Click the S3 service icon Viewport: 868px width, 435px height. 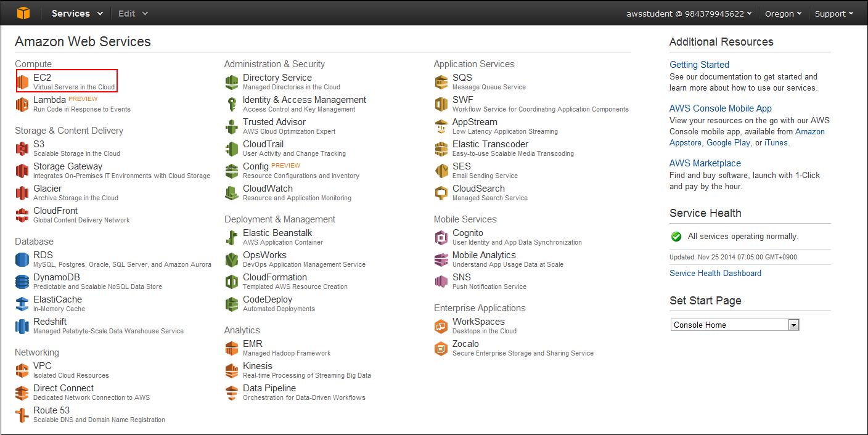23,148
